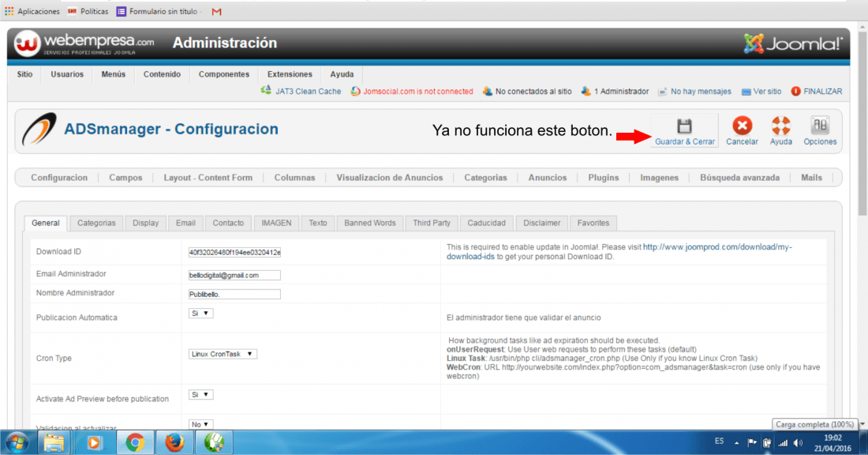This screenshot has height=455, width=868.
Task: Switch to the Display tab
Action: (x=146, y=223)
